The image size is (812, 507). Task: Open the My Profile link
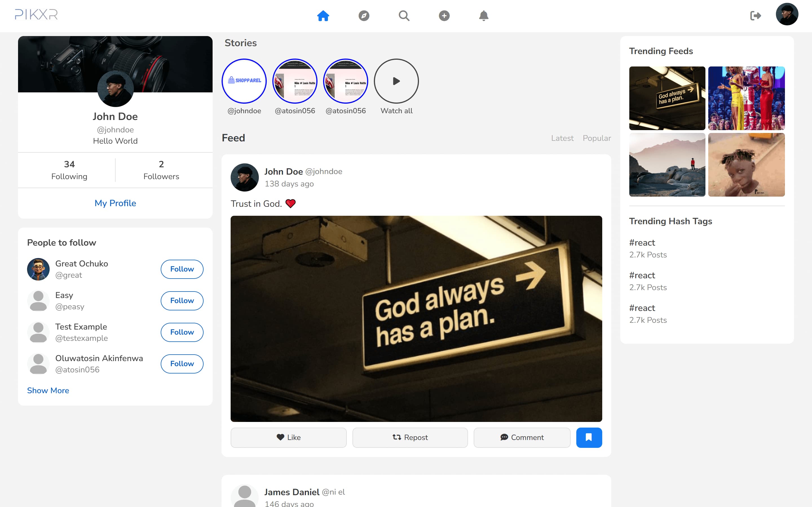(x=115, y=203)
